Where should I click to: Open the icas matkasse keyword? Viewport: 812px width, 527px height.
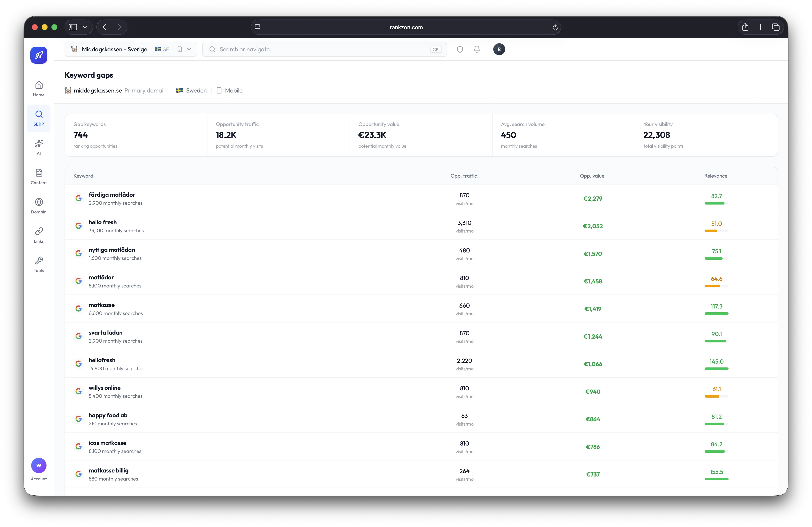point(107,443)
